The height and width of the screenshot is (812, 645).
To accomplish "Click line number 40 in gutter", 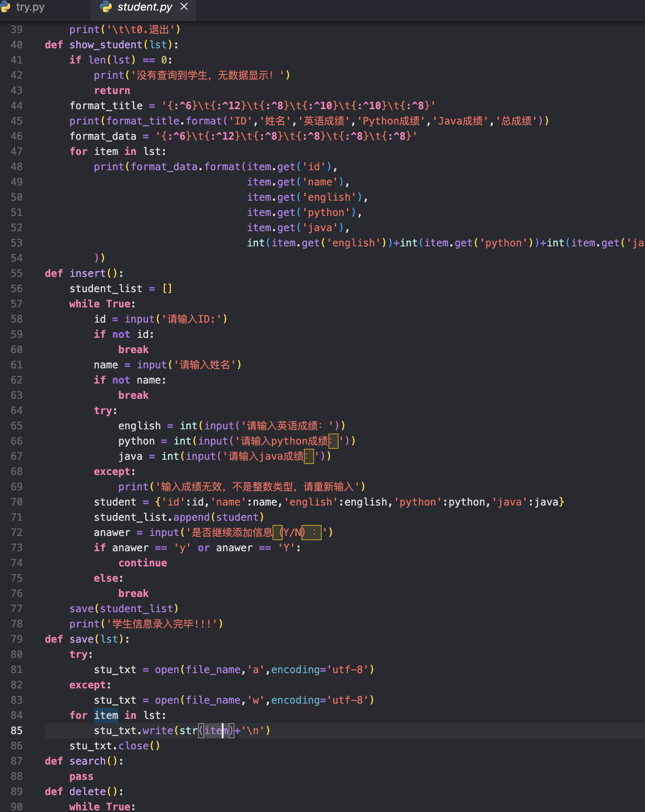I will coord(17,45).
